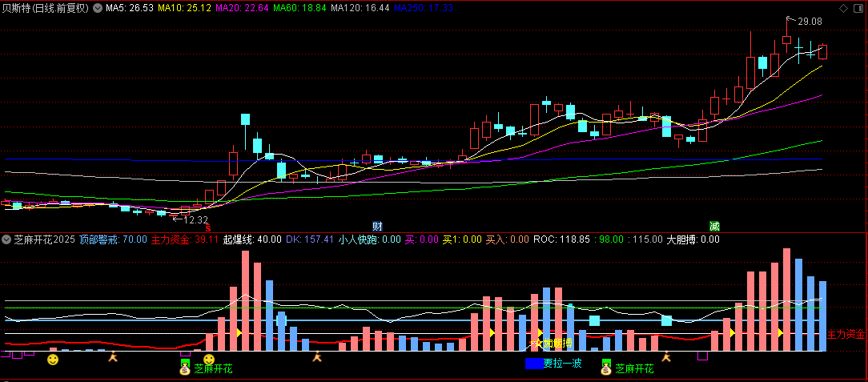The height and width of the screenshot is (382, 868).
Task: Click the MA10: 25.12 label
Action: click(x=184, y=8)
